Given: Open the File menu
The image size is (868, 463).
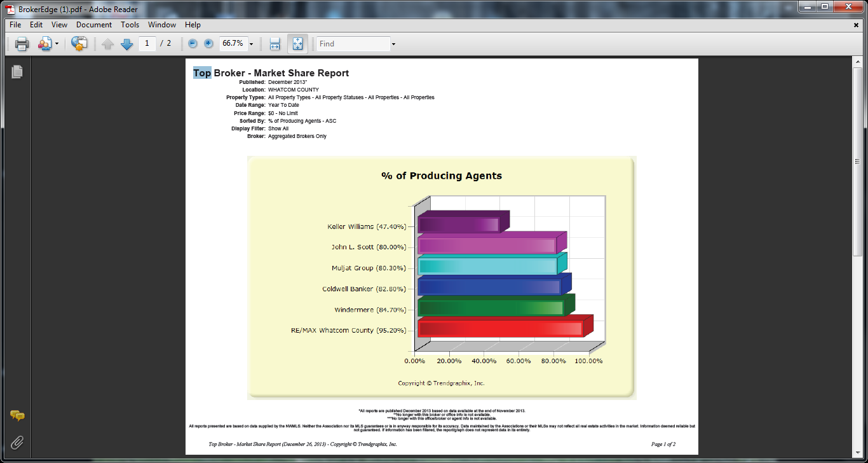Looking at the screenshot, I should (15, 25).
